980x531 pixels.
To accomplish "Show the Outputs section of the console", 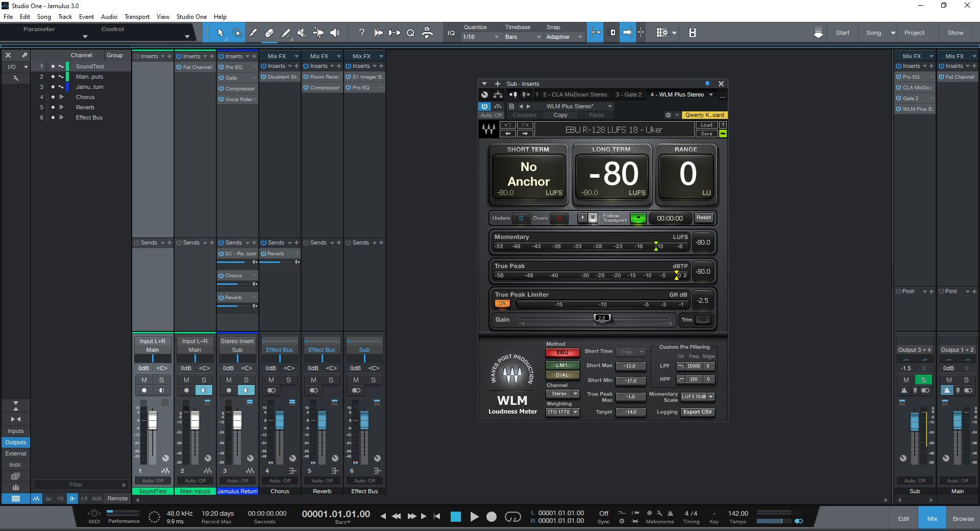I will [x=16, y=442].
